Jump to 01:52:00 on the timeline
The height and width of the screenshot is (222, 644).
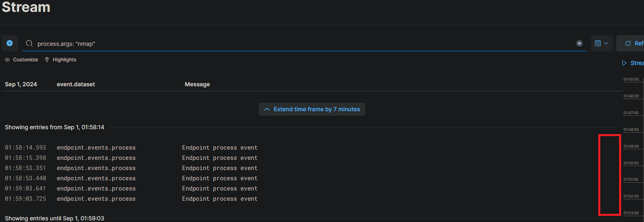(631, 196)
